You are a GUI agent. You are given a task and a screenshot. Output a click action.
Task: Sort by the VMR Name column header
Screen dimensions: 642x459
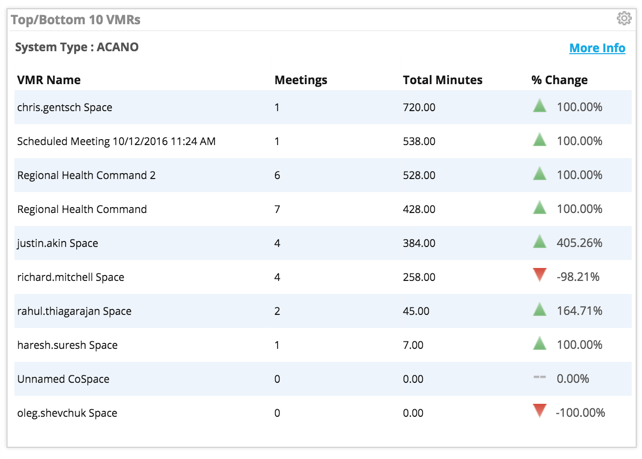[x=49, y=80]
